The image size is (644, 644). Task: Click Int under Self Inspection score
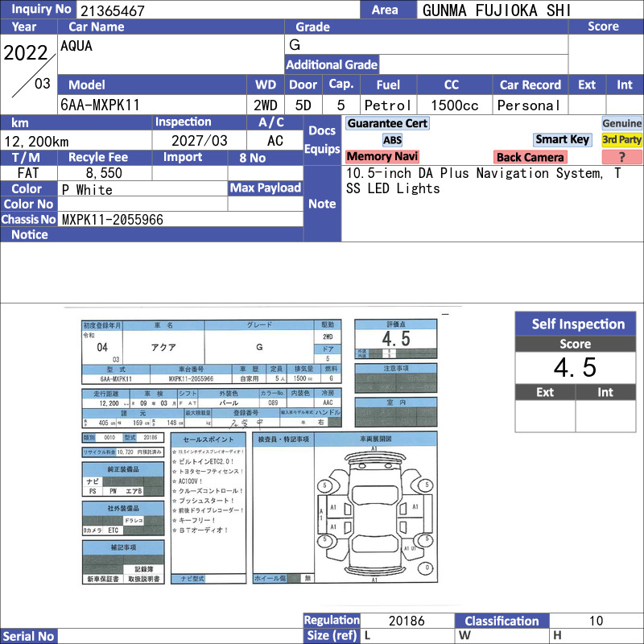pyautogui.click(x=605, y=392)
